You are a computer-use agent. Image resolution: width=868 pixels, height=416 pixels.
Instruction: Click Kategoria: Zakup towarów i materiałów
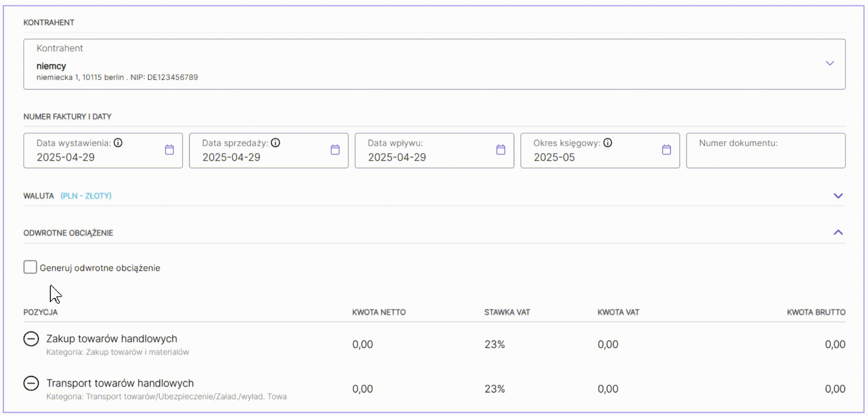point(117,352)
